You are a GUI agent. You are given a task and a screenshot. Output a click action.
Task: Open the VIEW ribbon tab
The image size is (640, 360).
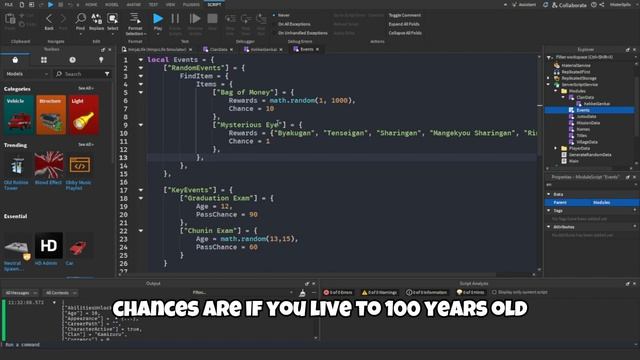pyautogui.click(x=170, y=4)
